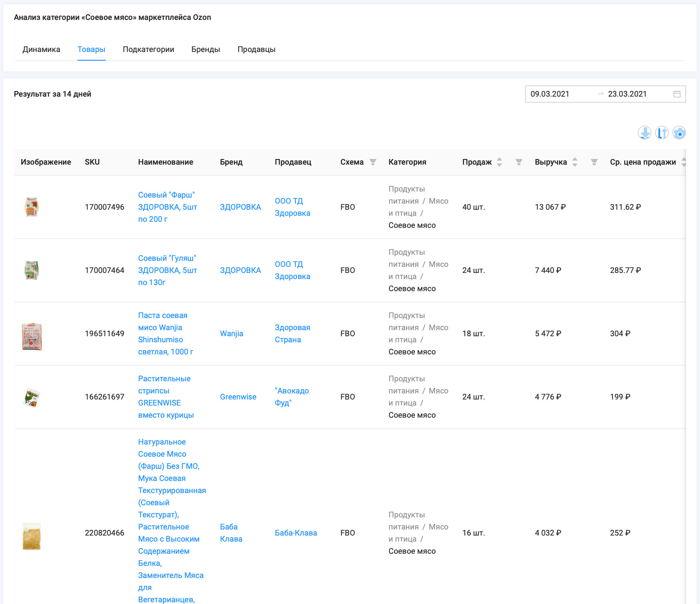Open seller Баба-Клава
The image size is (700, 604).
click(x=296, y=533)
